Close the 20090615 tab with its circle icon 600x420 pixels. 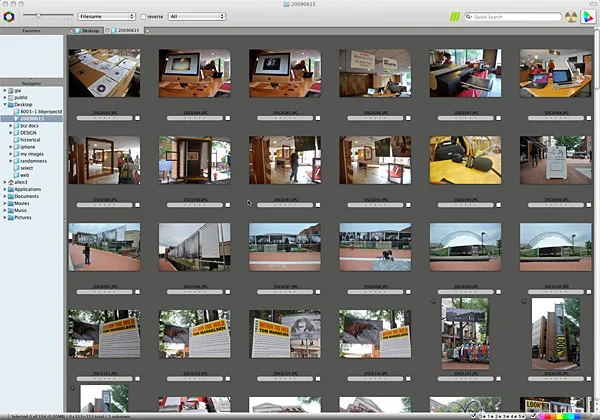108,31
